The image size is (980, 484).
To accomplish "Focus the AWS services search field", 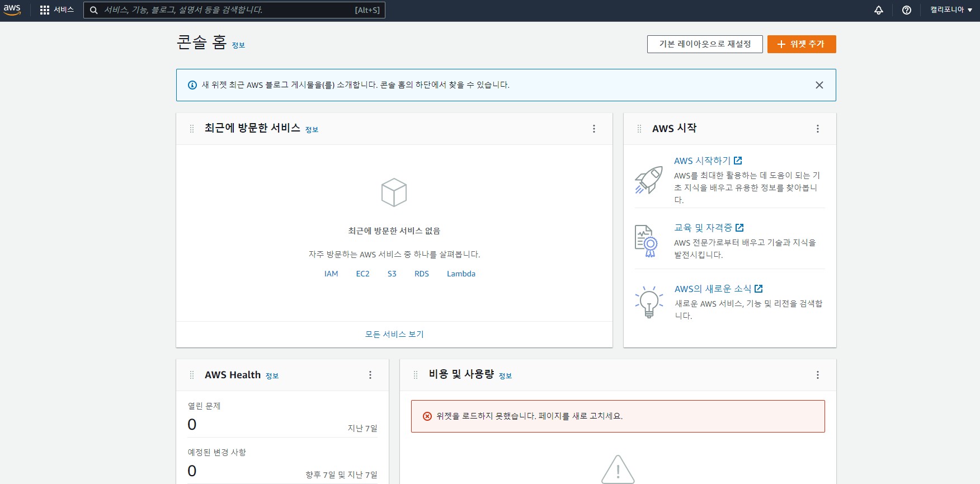I will tap(234, 10).
